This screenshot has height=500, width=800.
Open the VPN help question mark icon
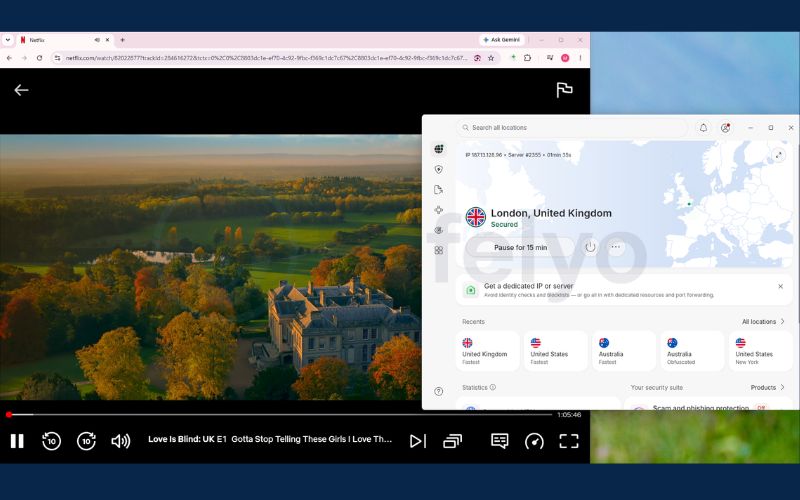click(x=439, y=391)
